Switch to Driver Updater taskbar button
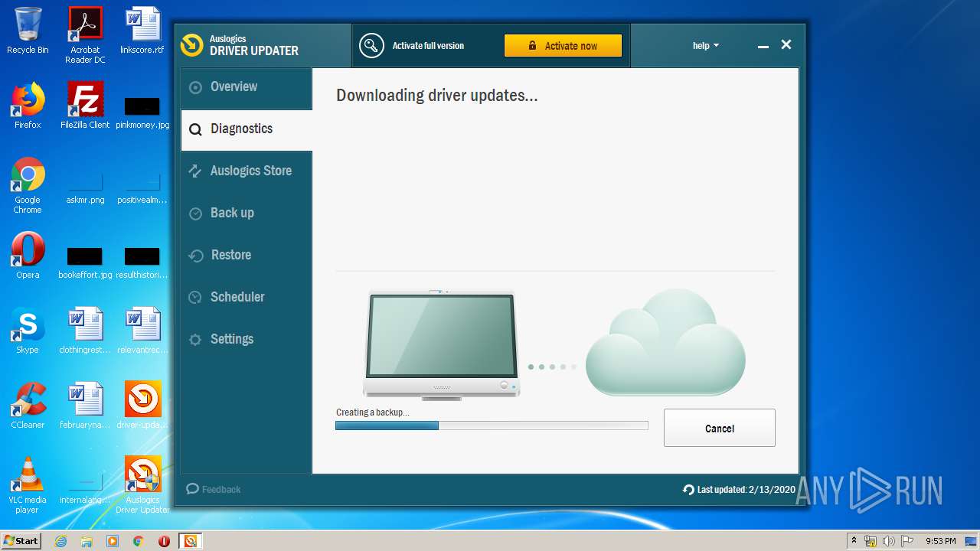This screenshot has width=980, height=551. tap(190, 541)
